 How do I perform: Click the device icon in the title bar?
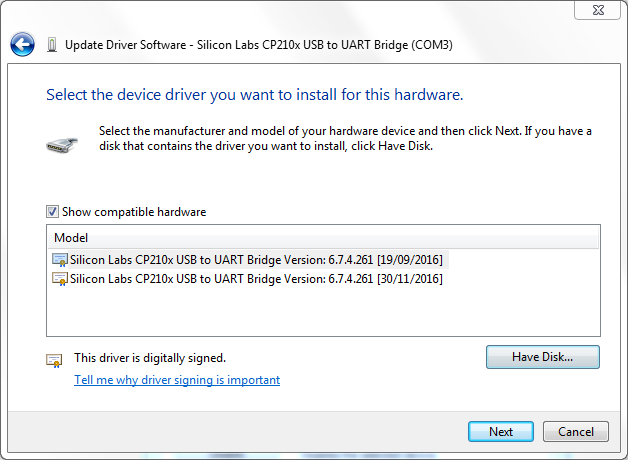52,44
